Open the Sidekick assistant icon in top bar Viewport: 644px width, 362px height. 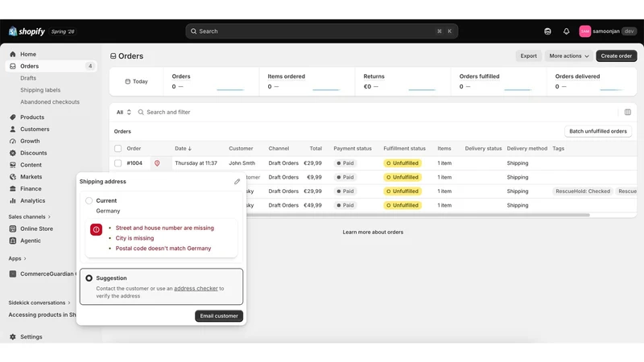pyautogui.click(x=547, y=31)
